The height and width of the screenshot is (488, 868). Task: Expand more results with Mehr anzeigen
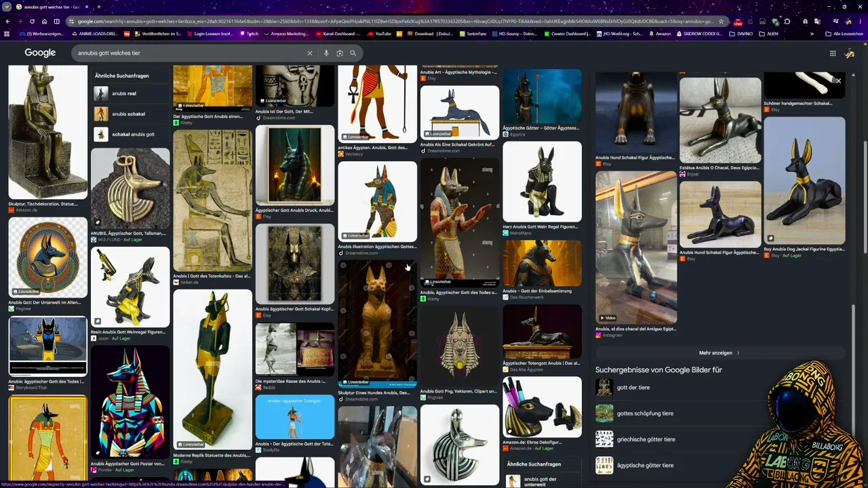pyautogui.click(x=719, y=352)
